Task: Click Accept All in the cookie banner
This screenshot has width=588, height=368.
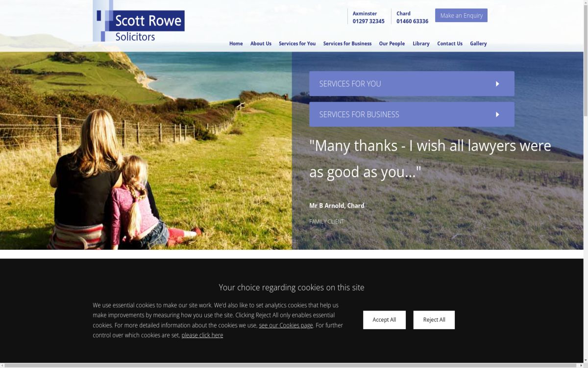Action: 384,319
